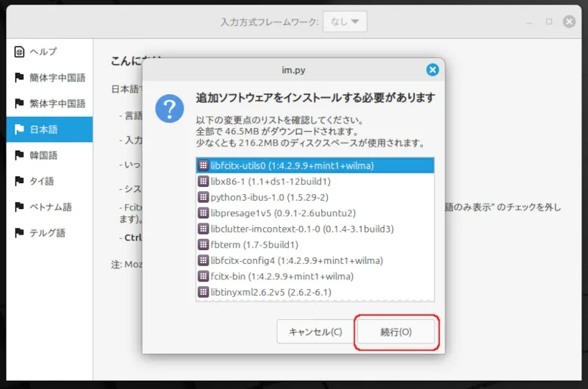Select libtinyxml2.6.2v5 in the list
The width and height of the screenshot is (588, 389).
tap(270, 292)
